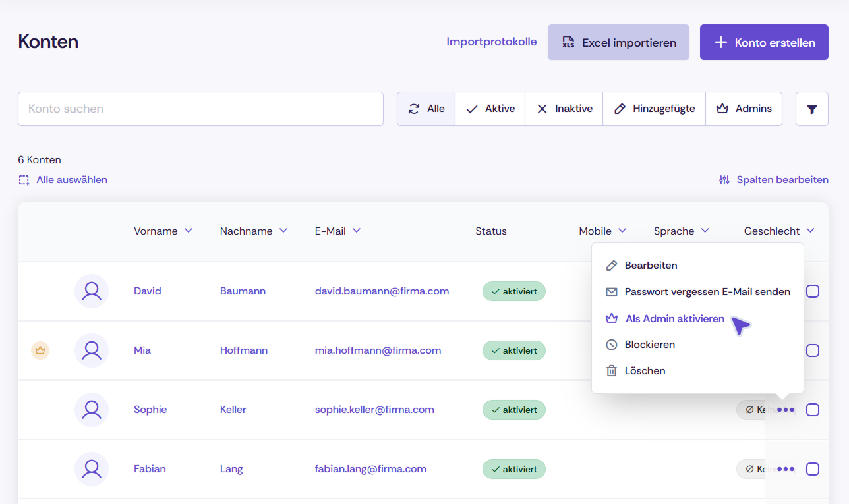Sort by Vorname column chevron
The width and height of the screenshot is (849, 504).
[189, 231]
